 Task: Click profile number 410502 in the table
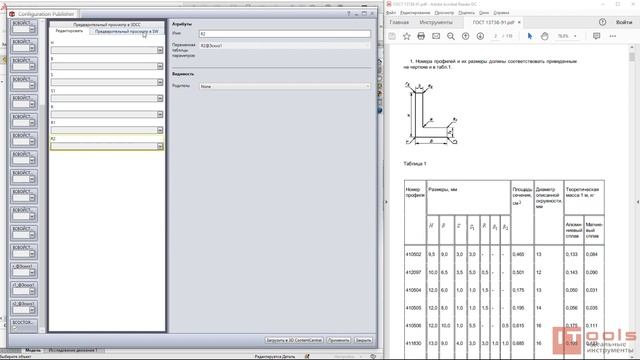point(413,254)
